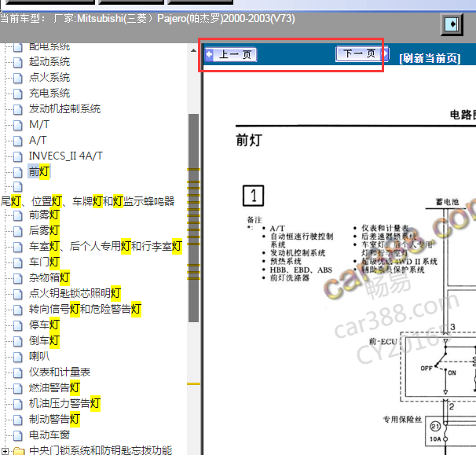Click the document icon beside 电动车窗
This screenshot has height=455, width=476.
(x=18, y=436)
